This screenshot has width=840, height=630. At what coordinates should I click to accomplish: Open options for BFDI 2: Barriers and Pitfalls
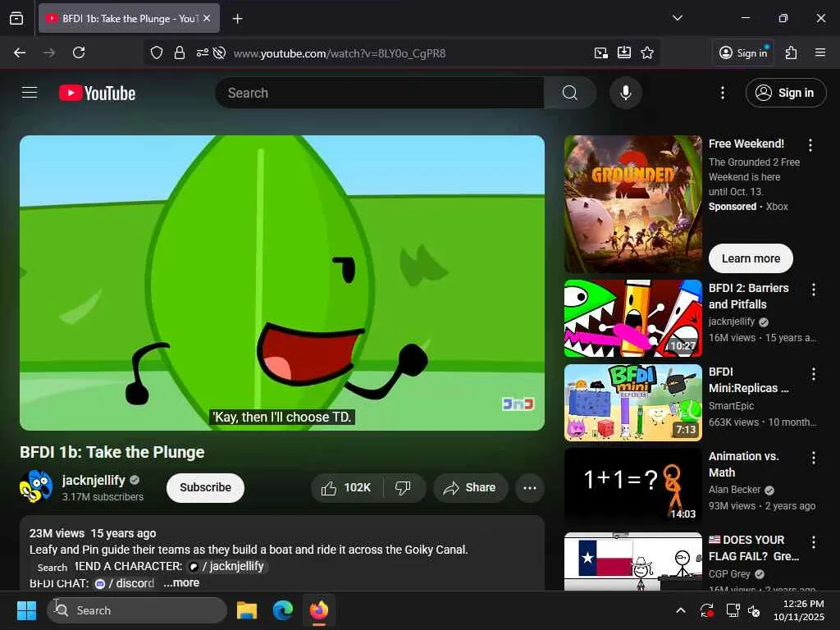813,290
